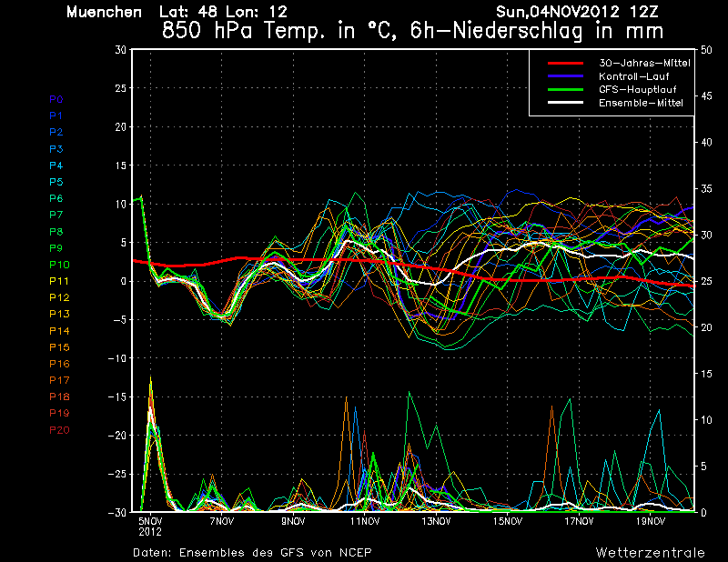728x562 pixels.
Task: Click the '9NOV' x-axis label
Action: click(293, 521)
